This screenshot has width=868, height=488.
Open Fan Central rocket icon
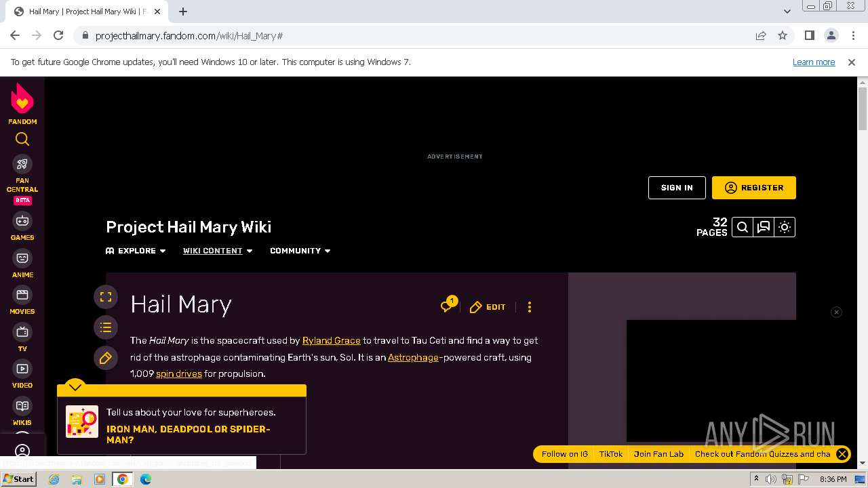click(22, 164)
